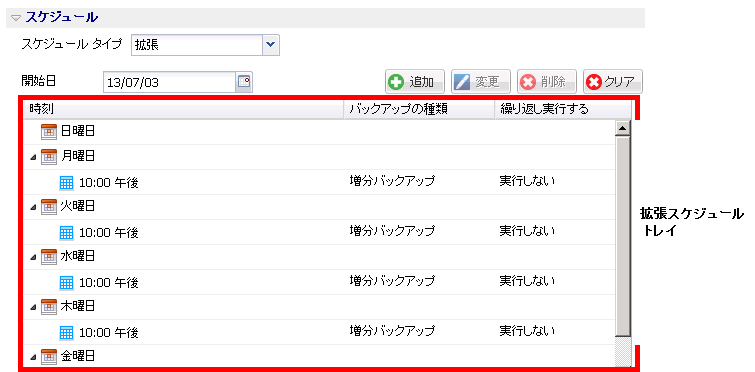Viewport: 755px width, 372px height.
Task: Select 10:00 午後 entry under 月曜日
Action: coord(109,183)
